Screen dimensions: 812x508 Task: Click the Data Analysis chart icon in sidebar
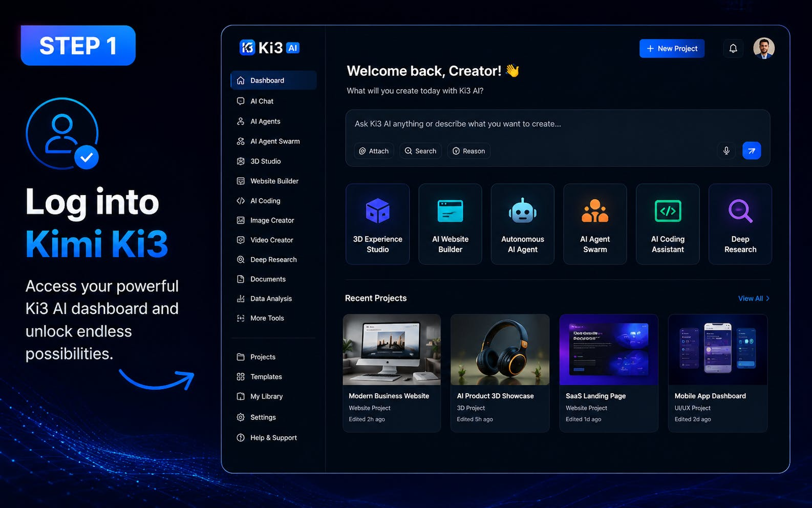coord(241,299)
